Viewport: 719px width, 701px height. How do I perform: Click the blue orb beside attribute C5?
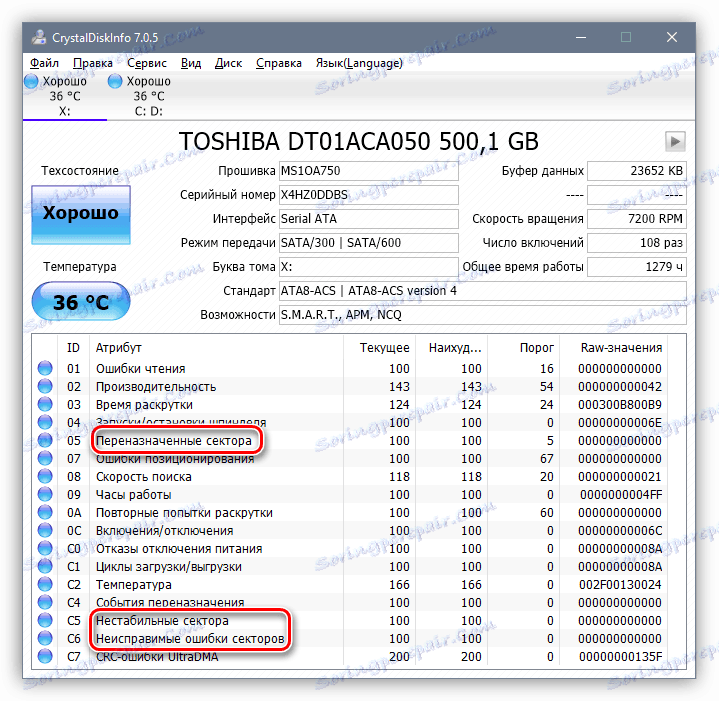pyautogui.click(x=45, y=621)
